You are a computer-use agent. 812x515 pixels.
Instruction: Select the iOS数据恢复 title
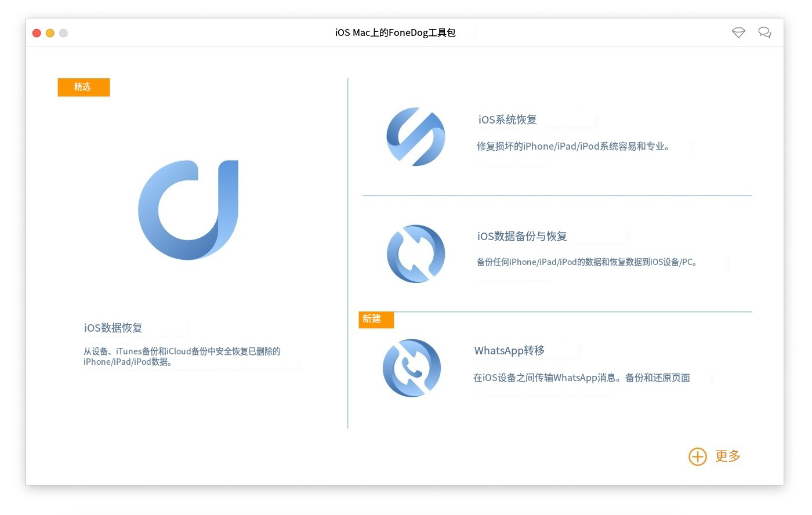[x=113, y=328]
